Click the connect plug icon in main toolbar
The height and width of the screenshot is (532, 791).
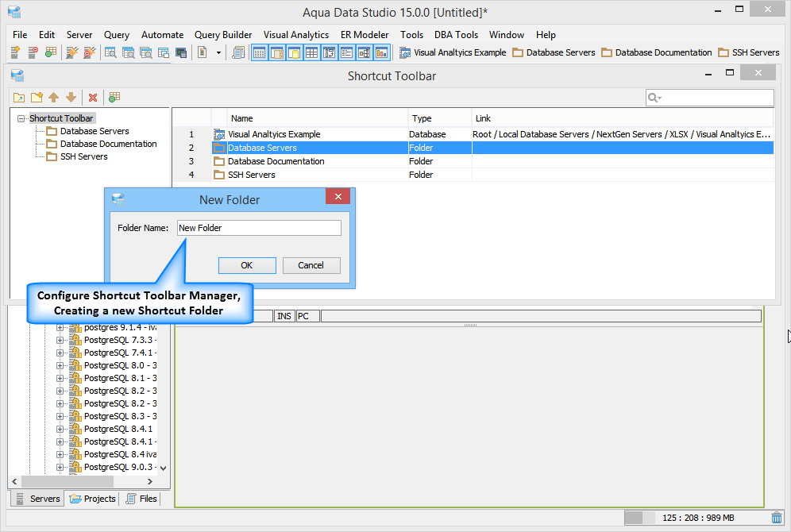tap(72, 52)
